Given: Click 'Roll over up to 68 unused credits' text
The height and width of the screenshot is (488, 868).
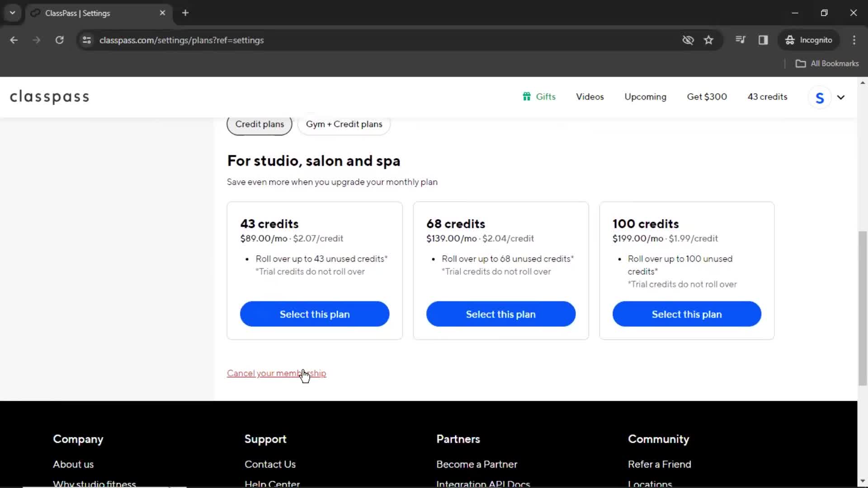Looking at the screenshot, I should 507,259.
